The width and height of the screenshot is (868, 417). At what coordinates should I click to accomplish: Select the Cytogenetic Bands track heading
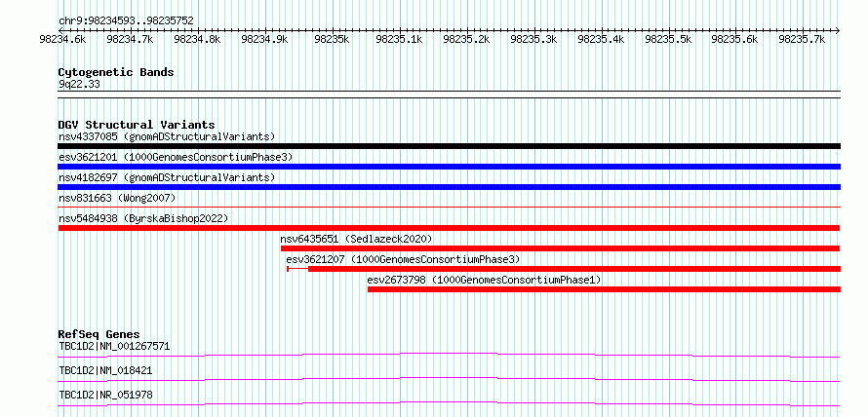click(116, 72)
